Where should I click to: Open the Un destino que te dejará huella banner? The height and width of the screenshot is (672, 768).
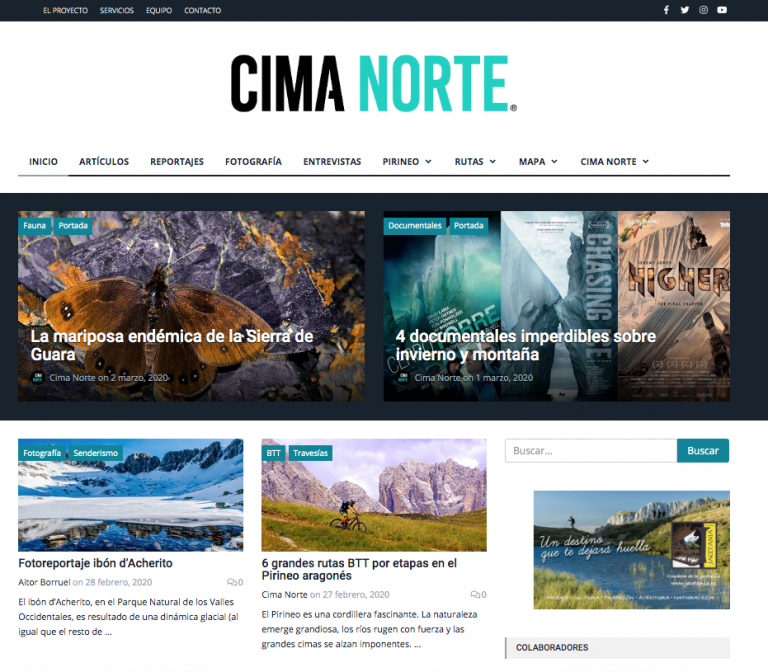point(631,550)
